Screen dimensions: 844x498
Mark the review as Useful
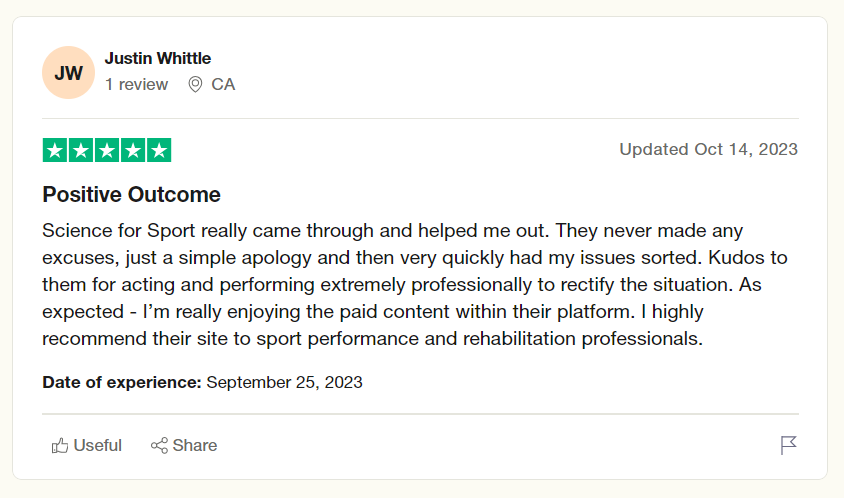point(87,445)
